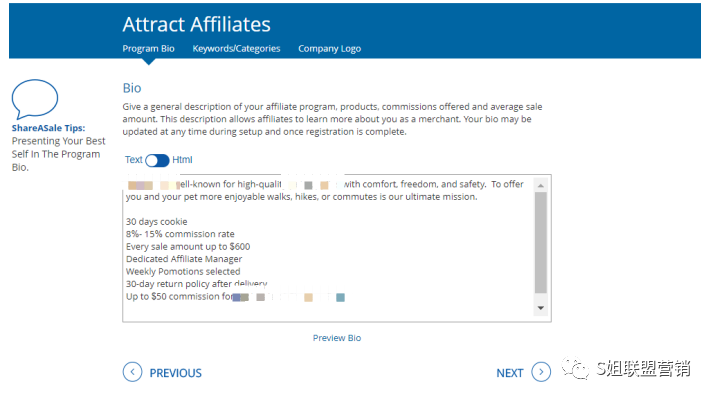The height and width of the screenshot is (400, 713).
Task: Select the Html mode label
Action: pos(182,160)
